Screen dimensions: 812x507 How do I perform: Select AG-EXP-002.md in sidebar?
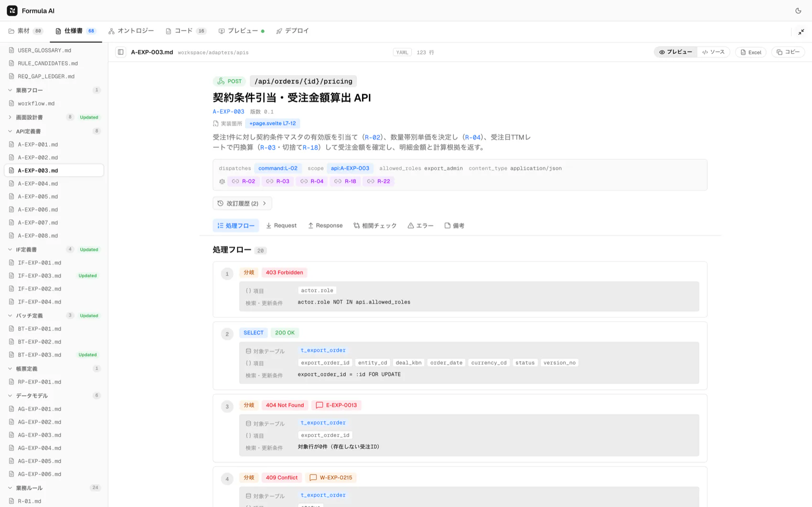pos(54,422)
